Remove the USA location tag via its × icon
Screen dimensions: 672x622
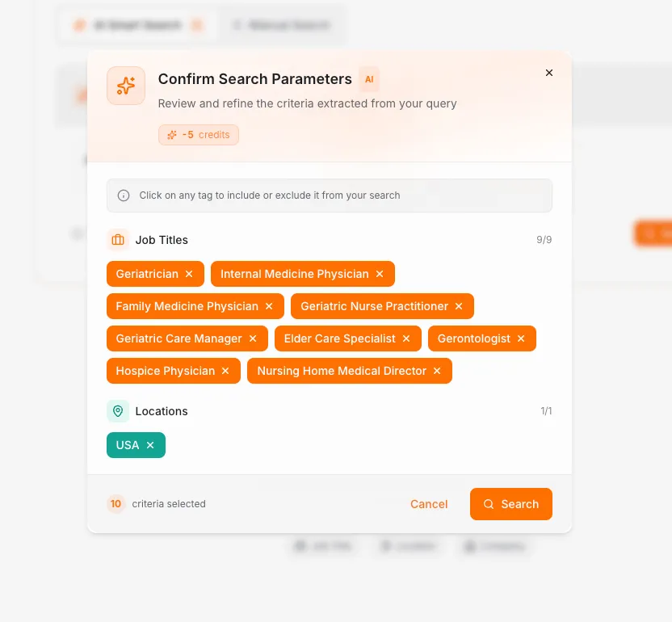coord(149,445)
